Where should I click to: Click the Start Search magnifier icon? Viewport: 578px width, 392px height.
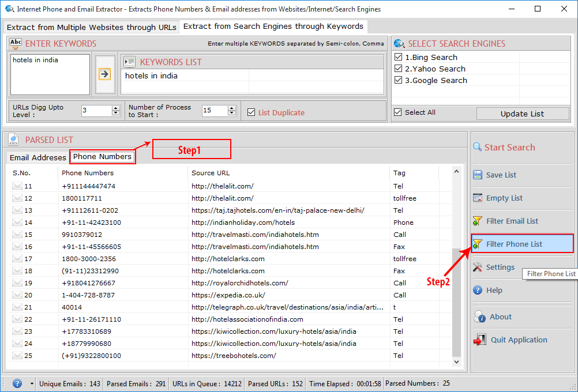click(478, 147)
